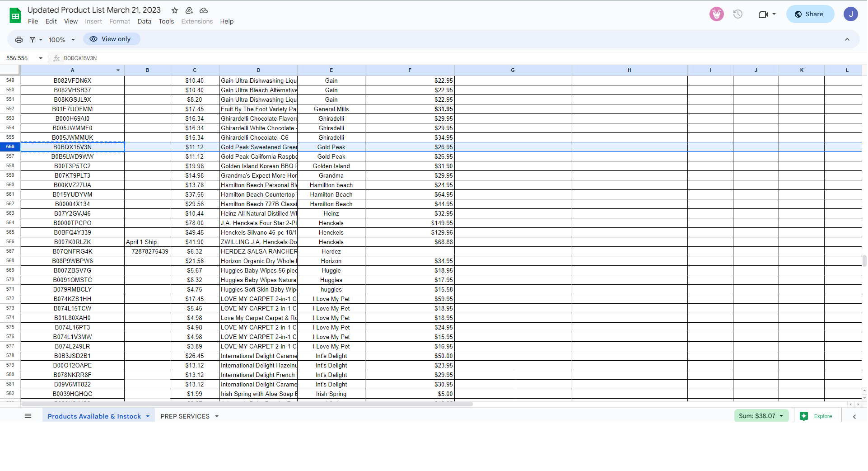Screen dimensions: 868x471
Task: Open the camera call options arrow
Action: (x=774, y=14)
